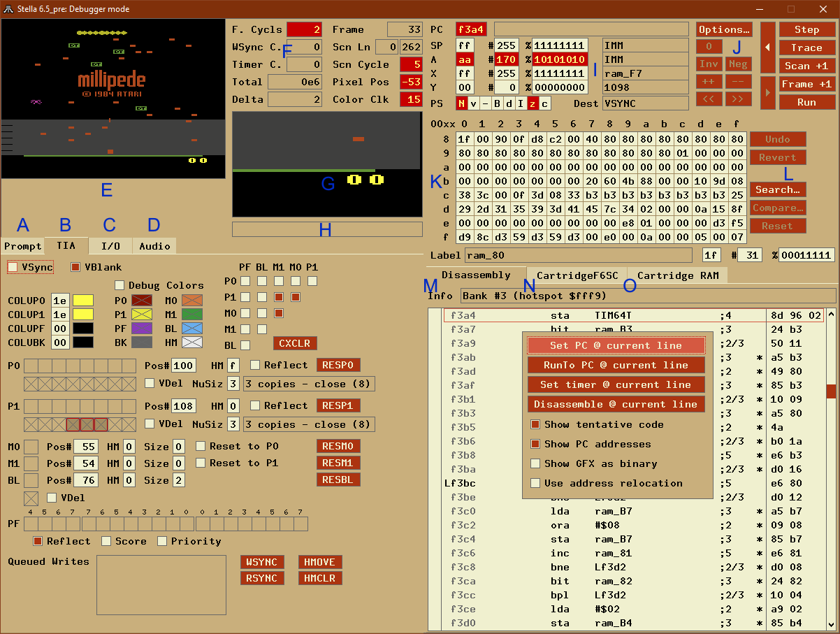Viewport: 840px width, 634px height.
Task: Uncheck Show PC addresses
Action: pos(535,444)
